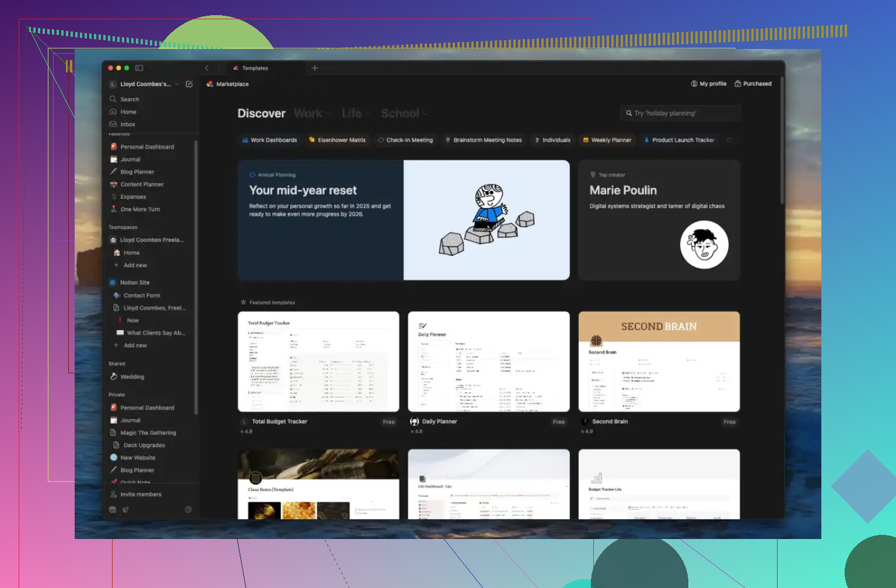896x588 pixels.
Task: Open the Second Brain template thumbnail
Action: tap(659, 362)
